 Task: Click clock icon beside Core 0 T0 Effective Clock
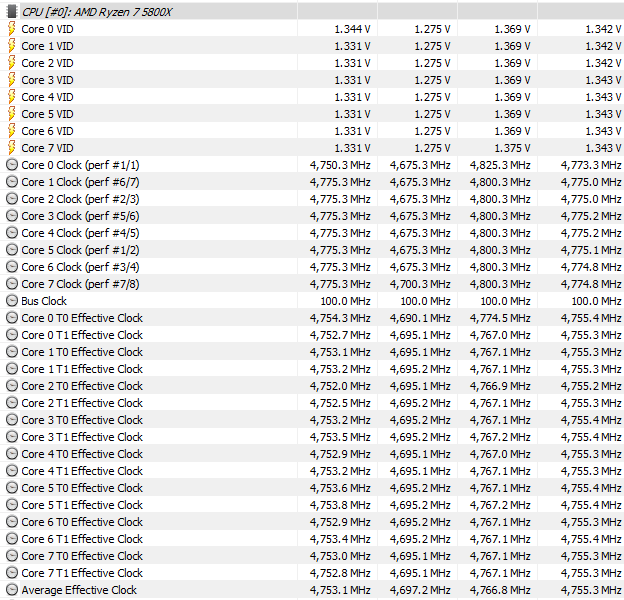(x=12, y=318)
